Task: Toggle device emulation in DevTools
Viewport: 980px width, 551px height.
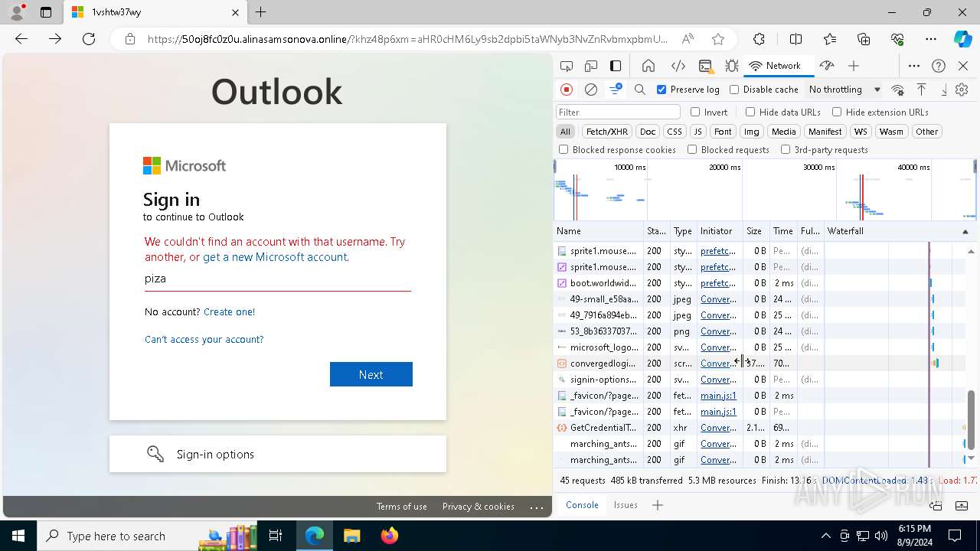Action: 591,66
